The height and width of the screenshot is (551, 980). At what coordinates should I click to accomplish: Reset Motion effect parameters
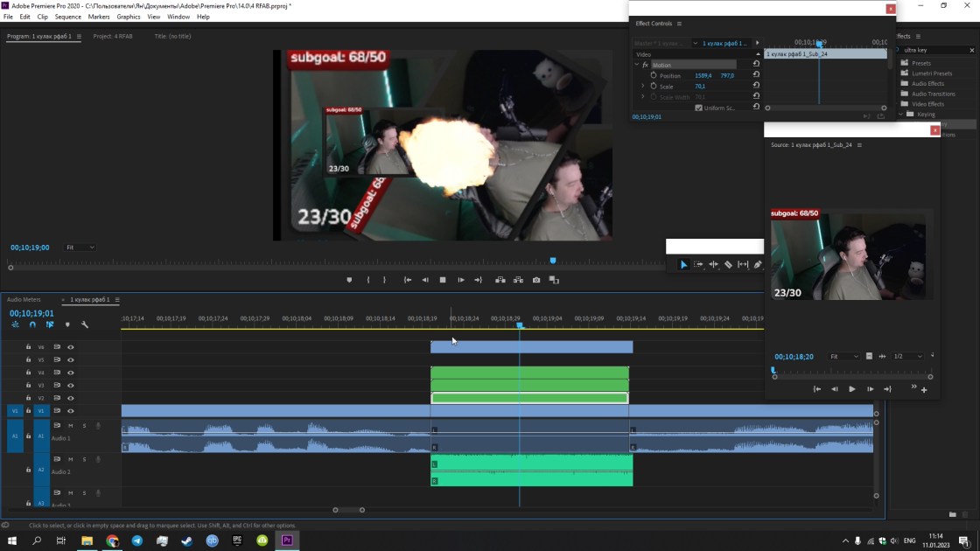756,64
